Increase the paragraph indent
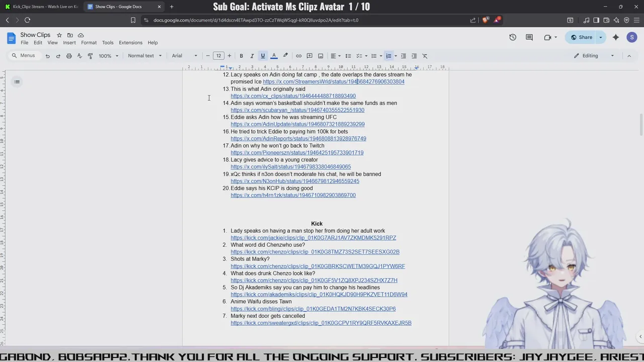Viewport: 644px width, 362px height. coord(414,56)
